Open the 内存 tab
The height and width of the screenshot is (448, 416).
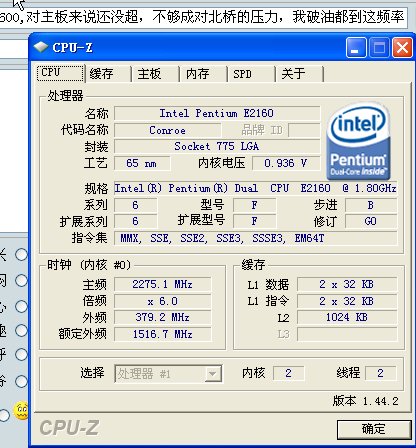202,73
